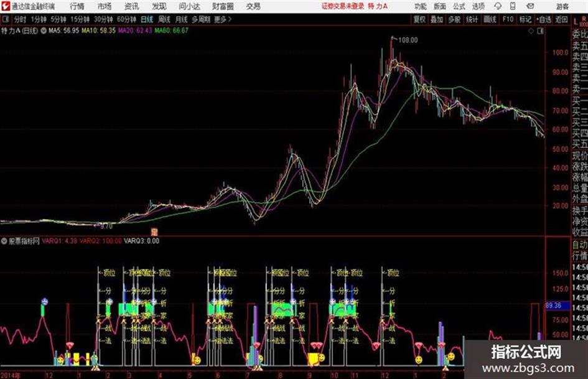Toggle the panel layout icon left of 分时
588x379 pixels.
(x=5, y=19)
